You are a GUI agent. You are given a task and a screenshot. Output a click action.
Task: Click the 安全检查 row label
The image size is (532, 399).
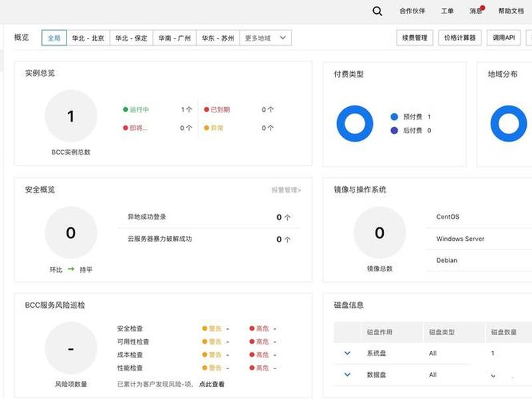(130, 329)
